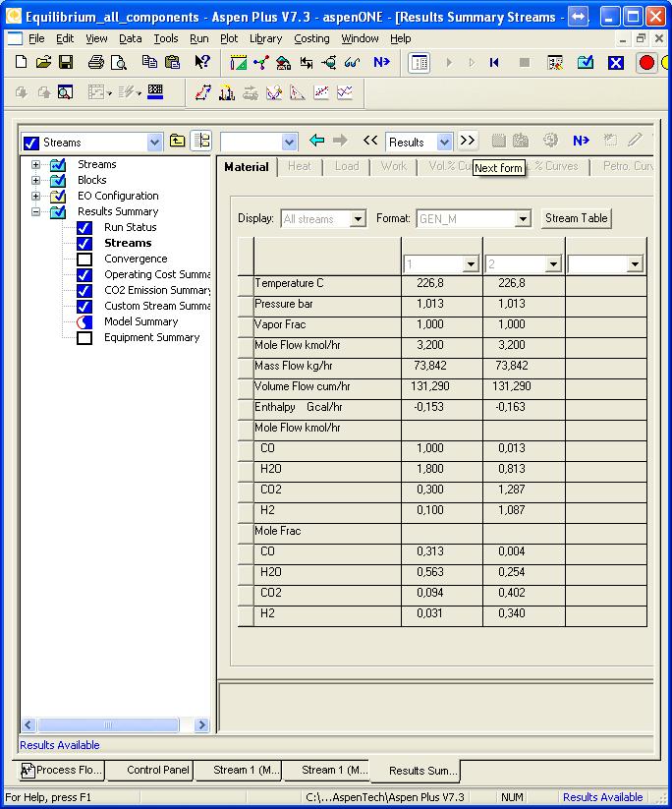The width and height of the screenshot is (672, 809).
Task: Open the Control Panel toolbar icon
Action: [555, 63]
